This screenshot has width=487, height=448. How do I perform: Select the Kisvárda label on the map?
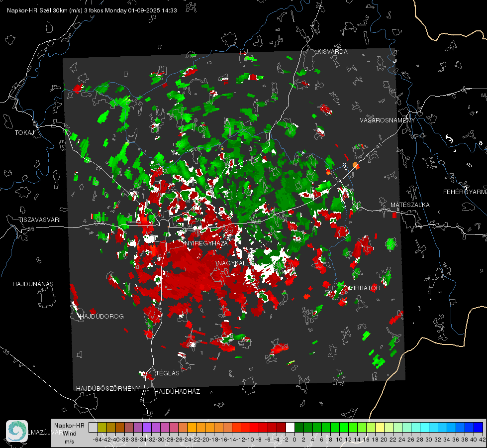332,52
